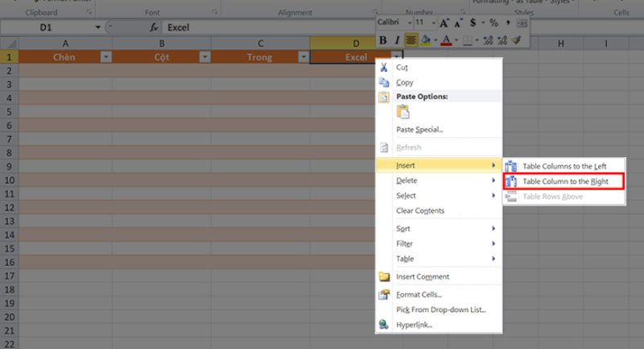
Task: Click the Insert Function fx icon
Action: click(155, 27)
